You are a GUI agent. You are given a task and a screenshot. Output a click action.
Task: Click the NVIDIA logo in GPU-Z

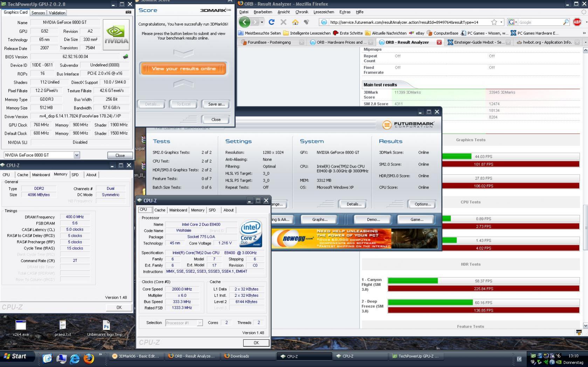coord(117,35)
